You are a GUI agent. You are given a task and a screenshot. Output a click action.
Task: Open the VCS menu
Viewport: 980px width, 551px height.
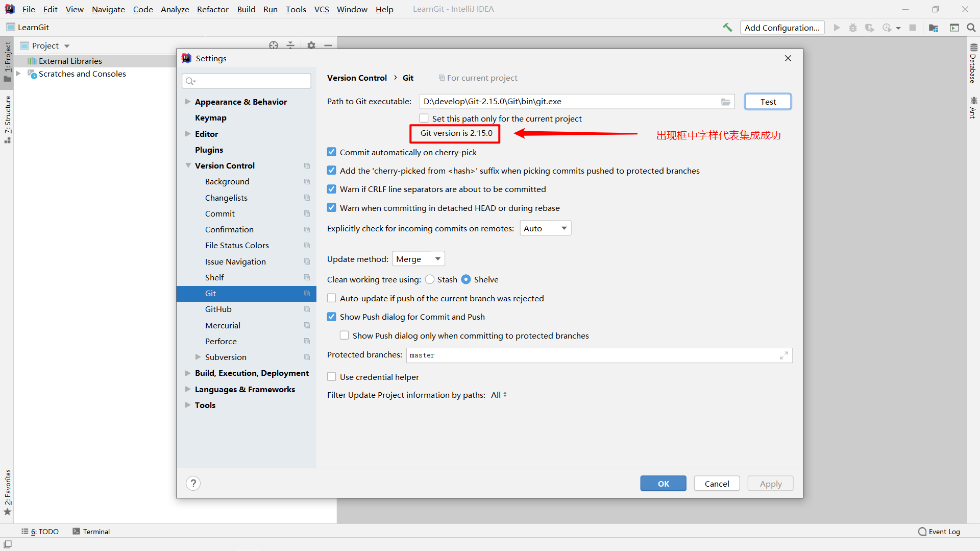pos(322,9)
